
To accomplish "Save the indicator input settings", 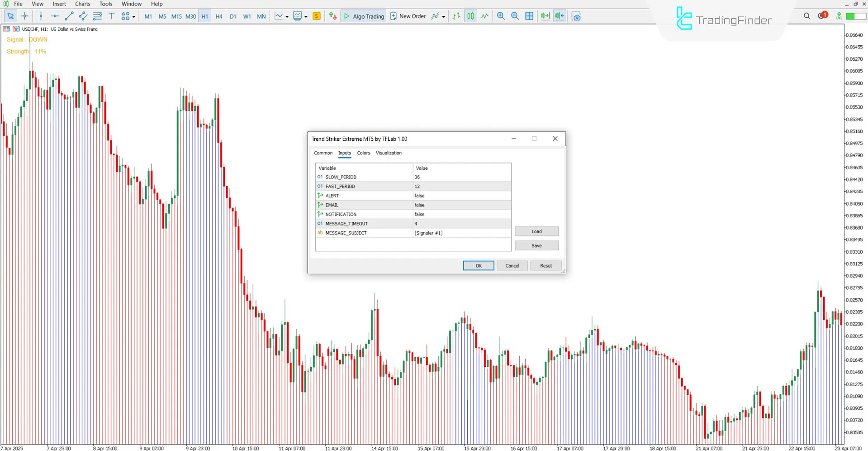I will click(536, 245).
